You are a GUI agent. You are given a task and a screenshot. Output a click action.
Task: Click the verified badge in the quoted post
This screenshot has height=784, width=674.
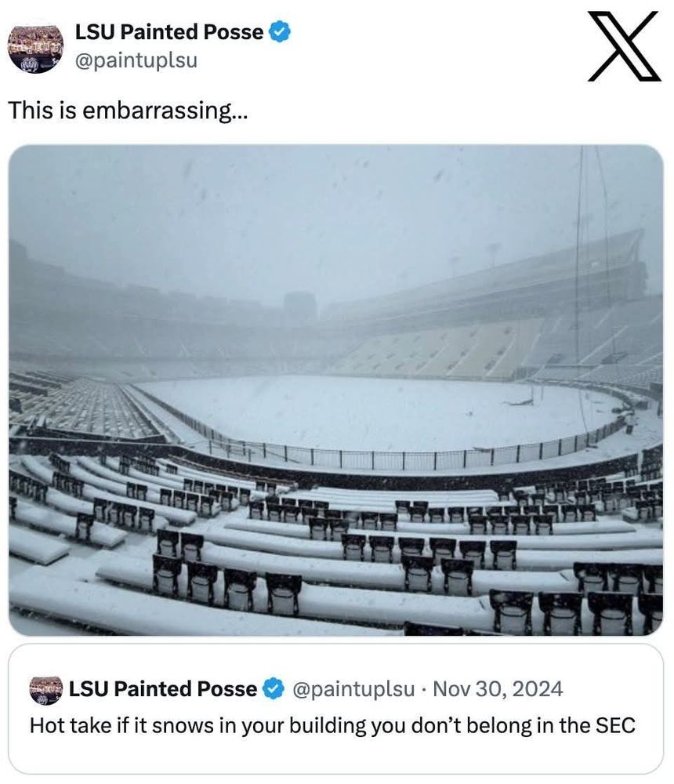273,689
